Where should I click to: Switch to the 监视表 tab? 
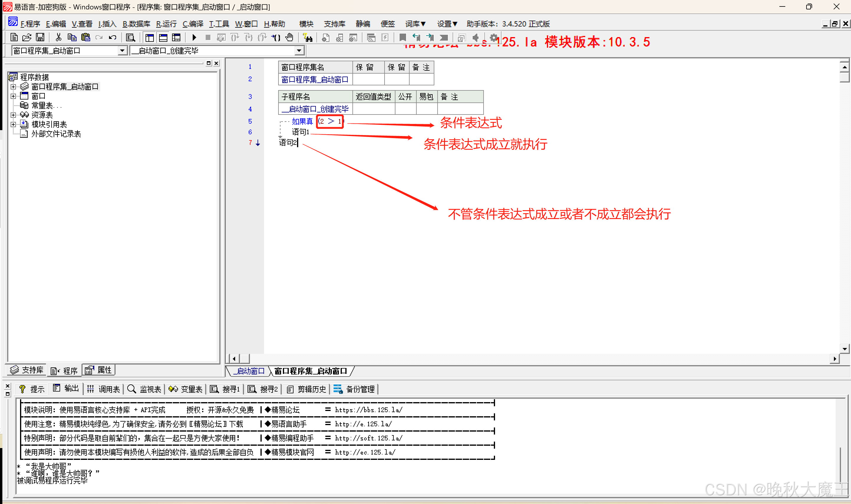(x=144, y=389)
